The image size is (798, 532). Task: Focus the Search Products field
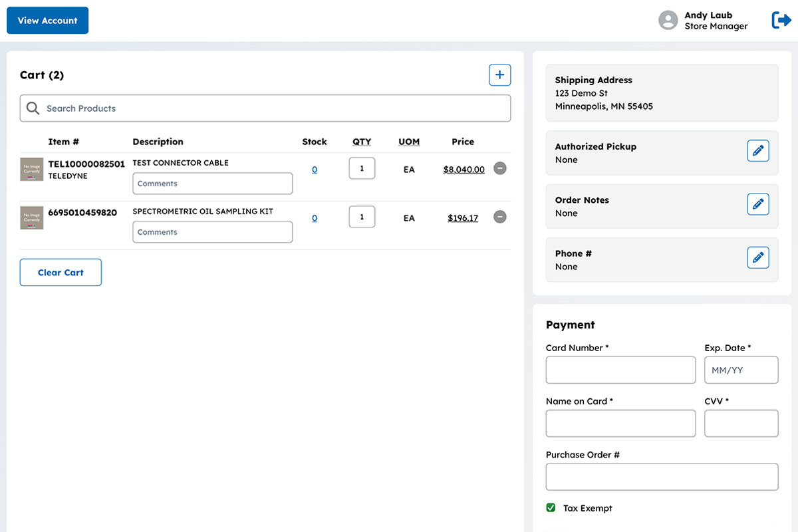[x=266, y=108]
